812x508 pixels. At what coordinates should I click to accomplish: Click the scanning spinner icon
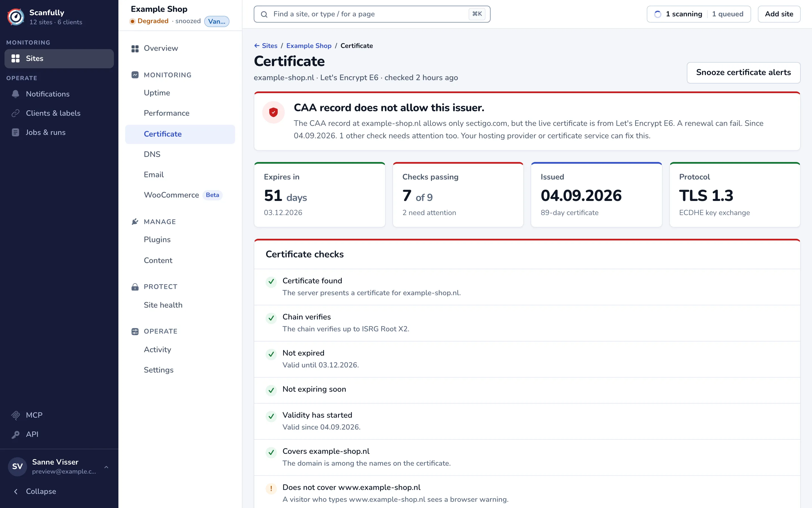658,14
